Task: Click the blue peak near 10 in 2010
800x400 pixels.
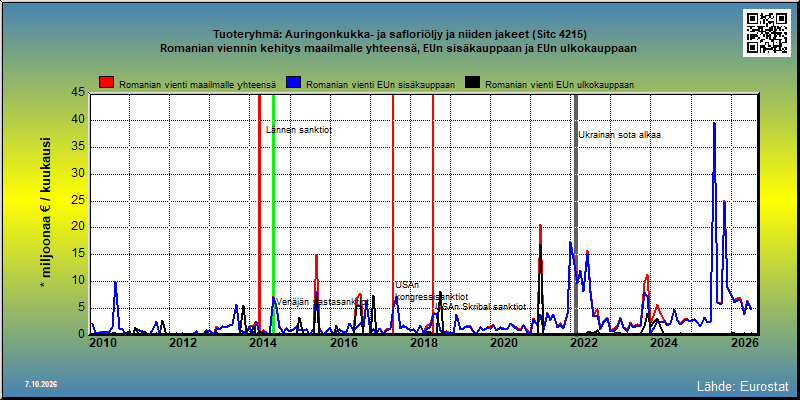Action: click(x=115, y=282)
